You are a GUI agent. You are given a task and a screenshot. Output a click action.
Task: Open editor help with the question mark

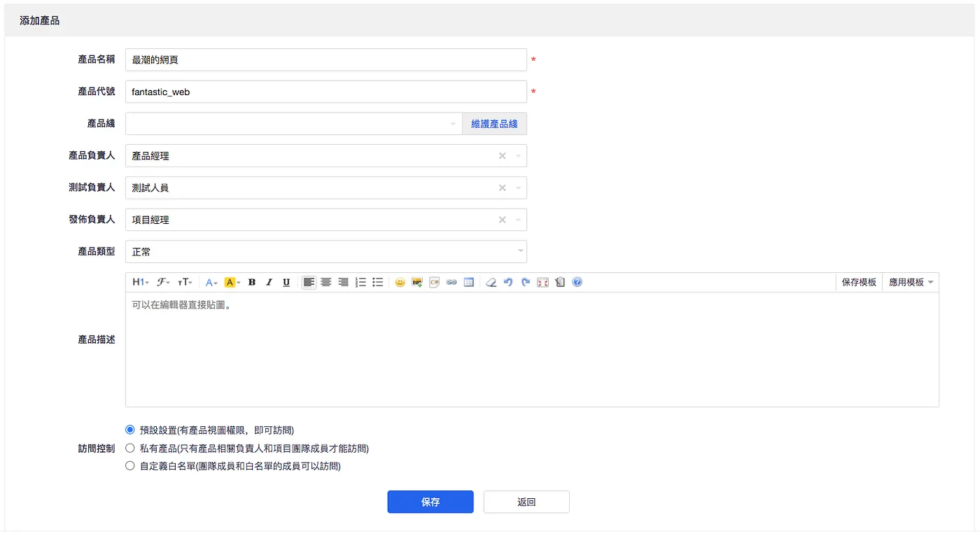577,283
